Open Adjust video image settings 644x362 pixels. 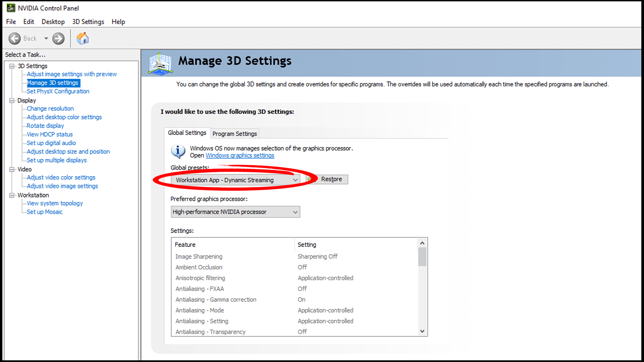[x=62, y=186]
